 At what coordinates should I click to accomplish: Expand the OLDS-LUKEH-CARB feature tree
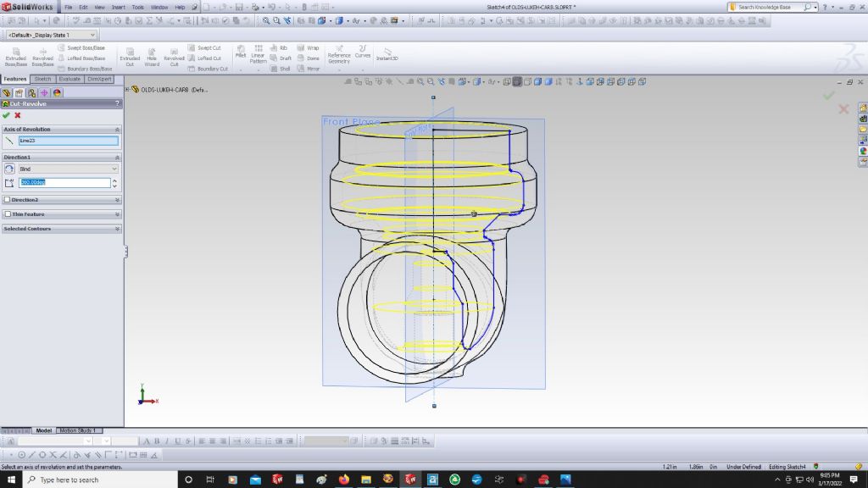128,89
